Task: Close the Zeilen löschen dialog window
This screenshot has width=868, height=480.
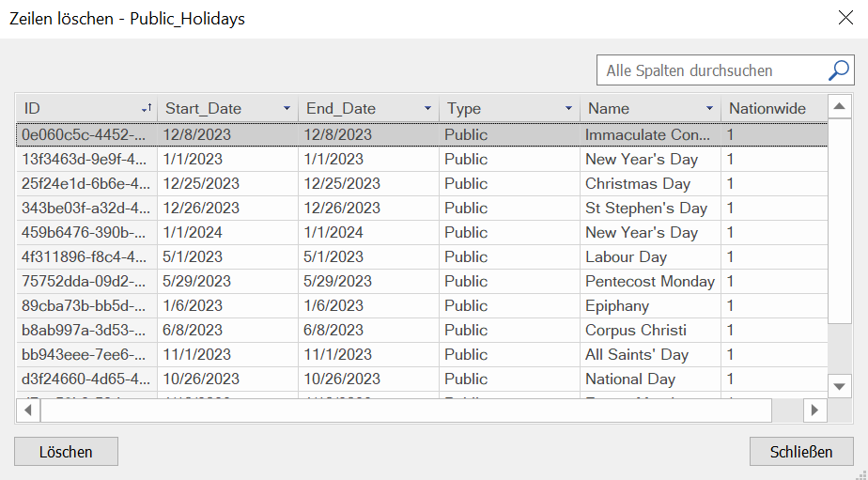Action: pos(845,18)
